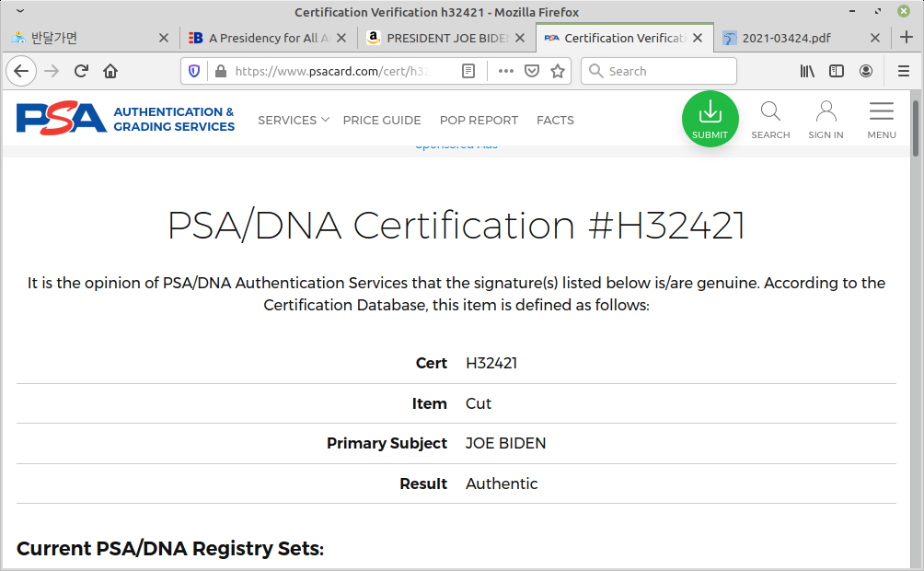Open the title bar window menu arrow

(20, 11)
